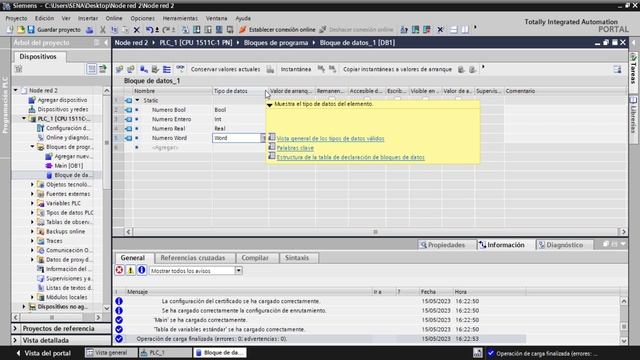The width and height of the screenshot is (640, 360).
Task: Open the Herramientas menu
Action: point(180,18)
